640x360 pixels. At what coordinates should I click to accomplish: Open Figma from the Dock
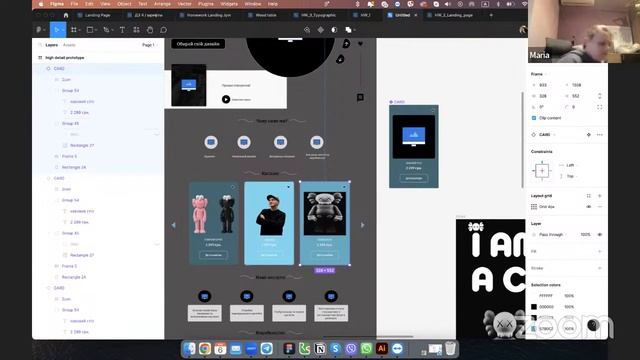pyautogui.click(x=289, y=349)
